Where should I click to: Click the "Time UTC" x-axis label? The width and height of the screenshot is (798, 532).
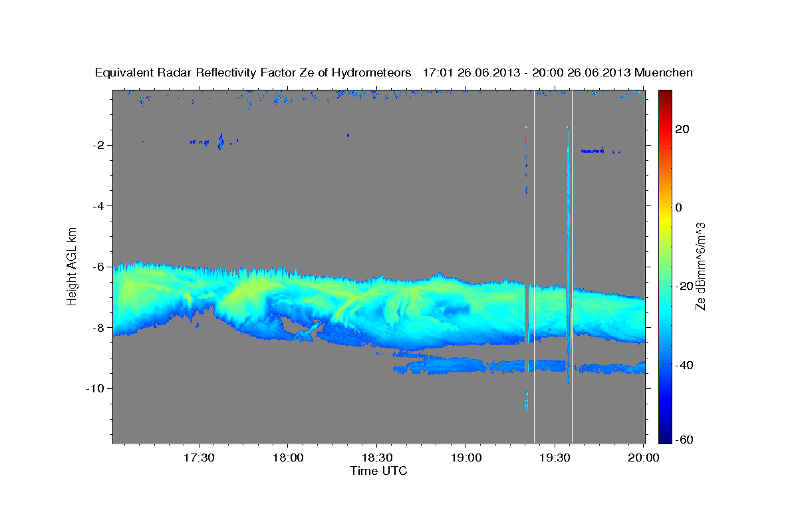click(378, 471)
